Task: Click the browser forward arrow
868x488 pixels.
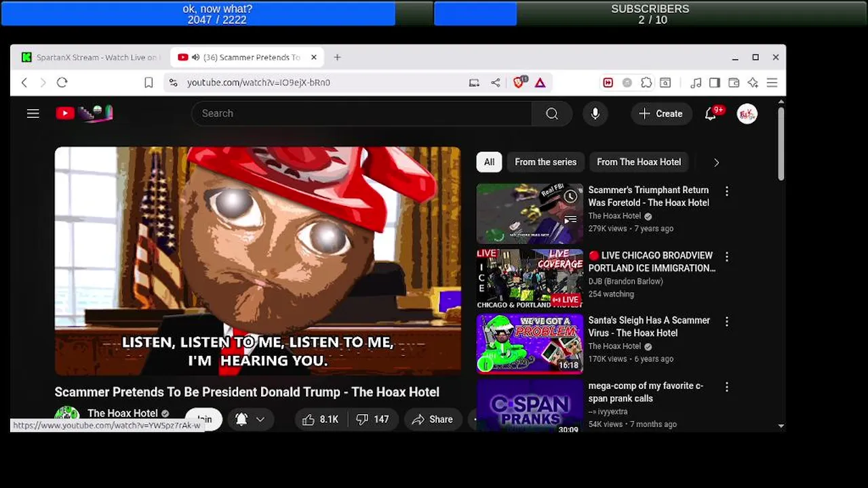Action: coord(43,82)
